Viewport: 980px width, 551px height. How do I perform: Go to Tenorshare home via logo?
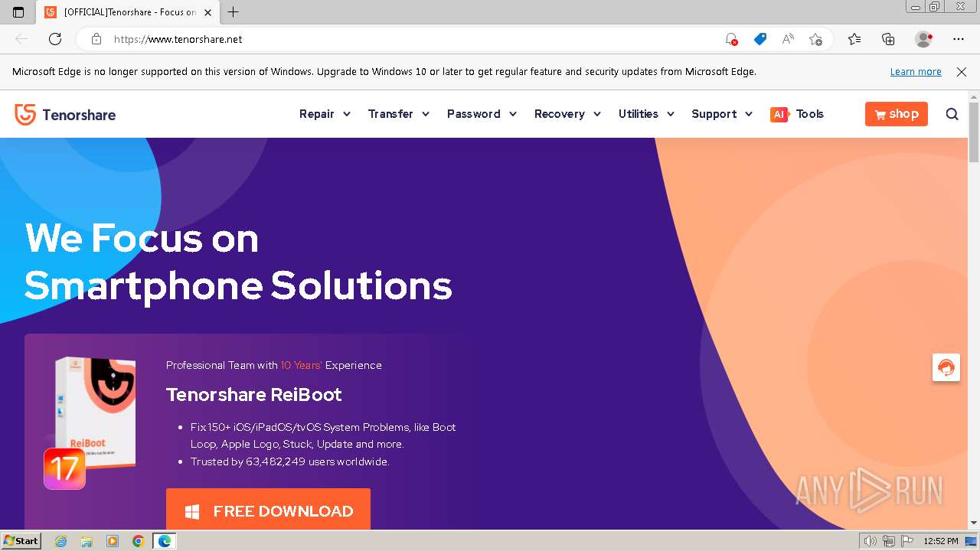65,114
